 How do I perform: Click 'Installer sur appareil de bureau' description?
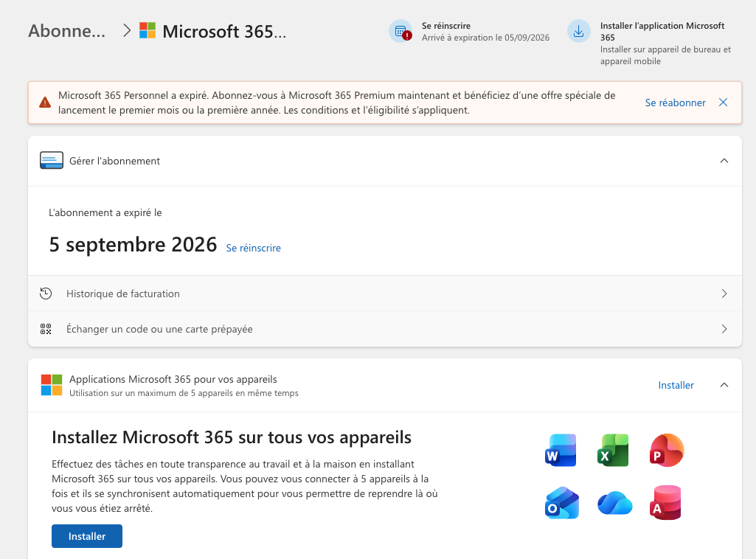tap(665, 55)
